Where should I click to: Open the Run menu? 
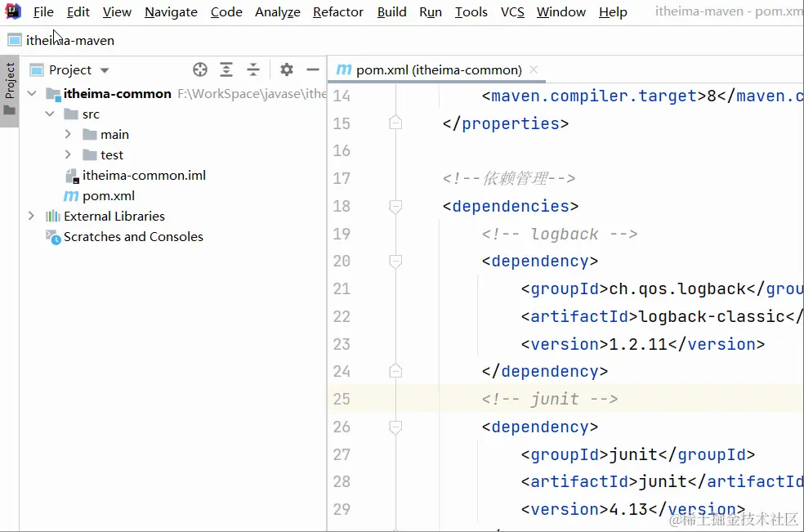[431, 11]
